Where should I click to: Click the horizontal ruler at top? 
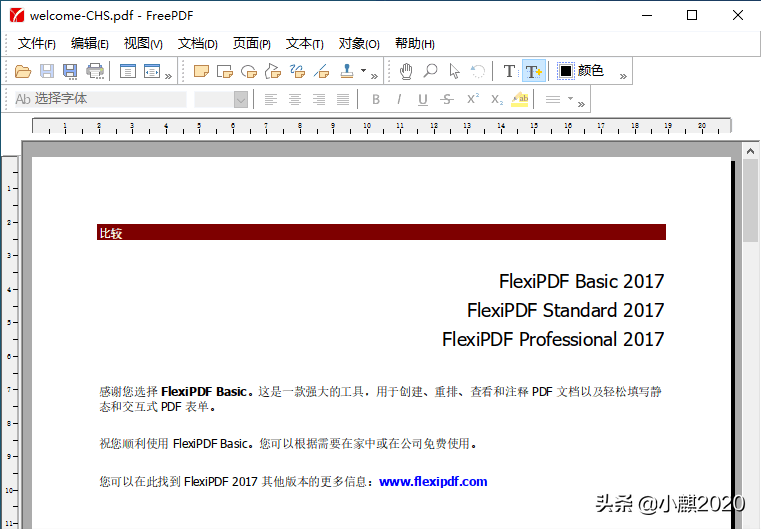coord(381,126)
